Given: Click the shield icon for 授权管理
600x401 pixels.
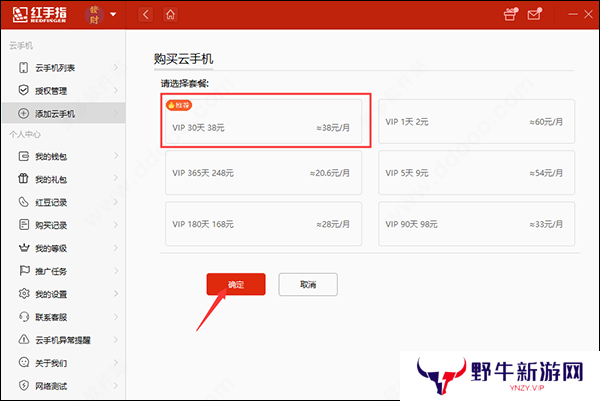Looking at the screenshot, I should click(23, 90).
